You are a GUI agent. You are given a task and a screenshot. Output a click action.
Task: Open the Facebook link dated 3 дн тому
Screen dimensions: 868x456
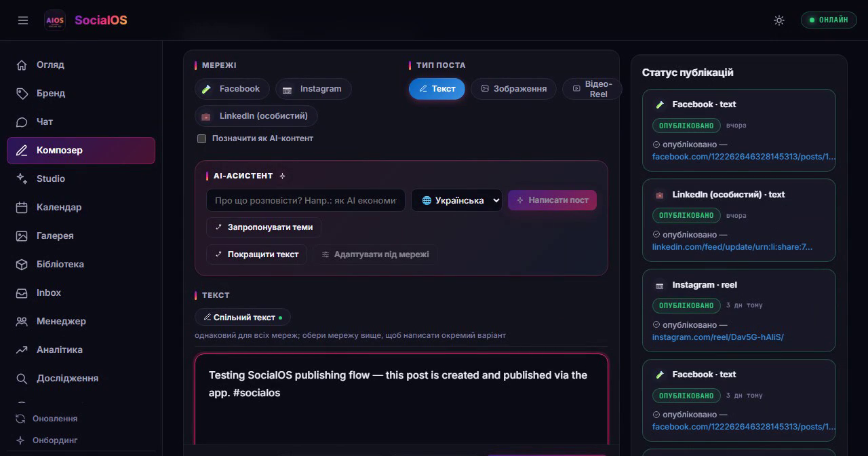click(744, 427)
